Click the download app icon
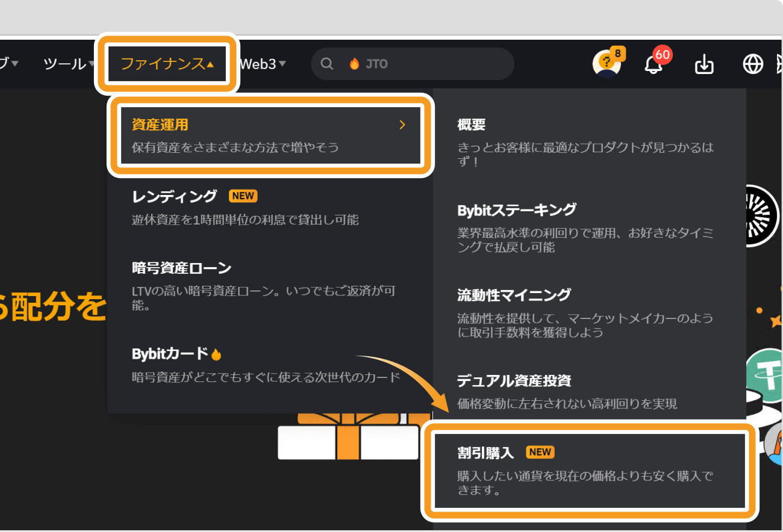Screen dimensions: 783x532 703,64
